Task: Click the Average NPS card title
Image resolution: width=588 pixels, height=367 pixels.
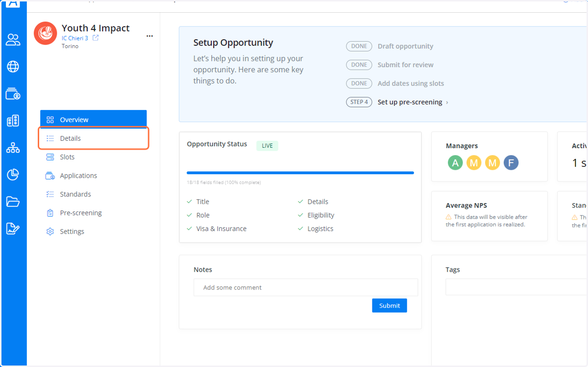Action: tap(466, 206)
